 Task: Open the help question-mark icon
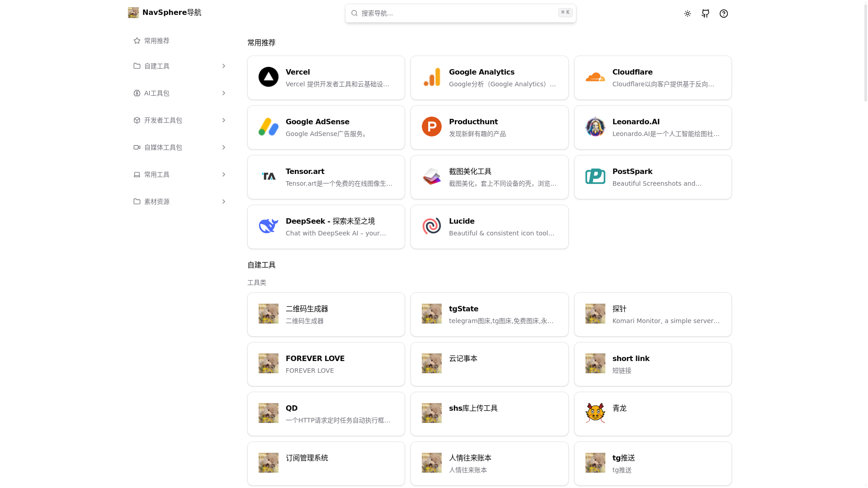(724, 14)
